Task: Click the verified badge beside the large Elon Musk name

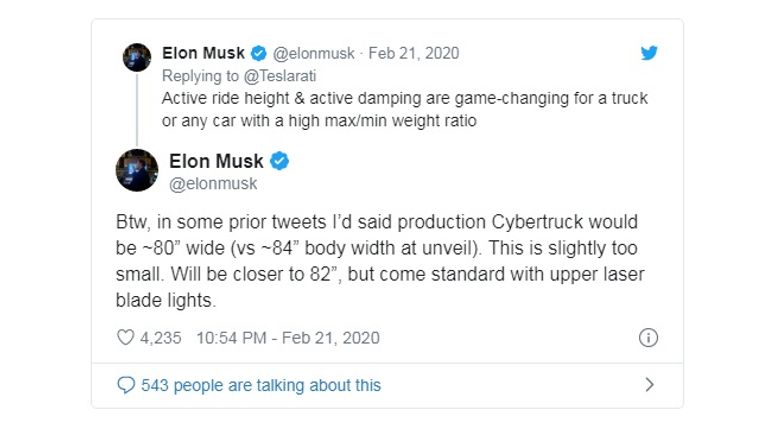Action: pos(280,161)
